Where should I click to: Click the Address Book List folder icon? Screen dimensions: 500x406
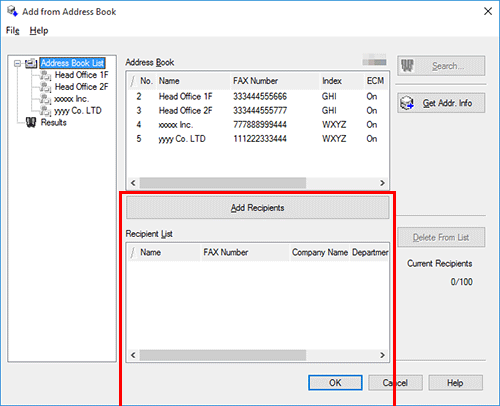31,63
